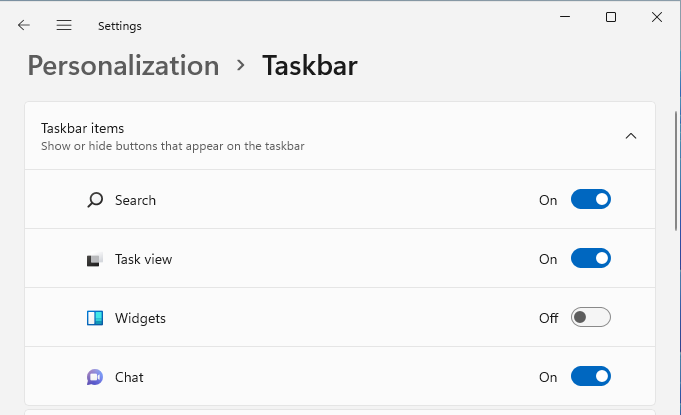
Task: Maximize the Settings window
Action: click(x=611, y=17)
